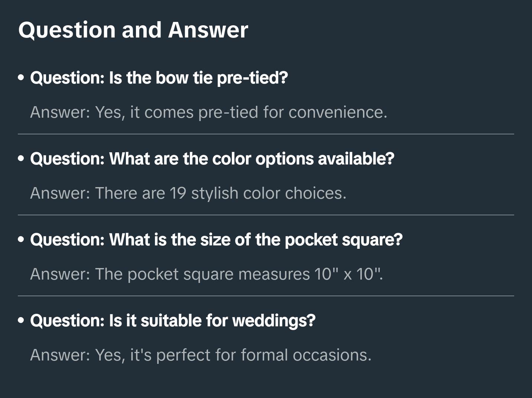This screenshot has width=532, height=398.
Task: Open the color options available question
Action: point(212,159)
